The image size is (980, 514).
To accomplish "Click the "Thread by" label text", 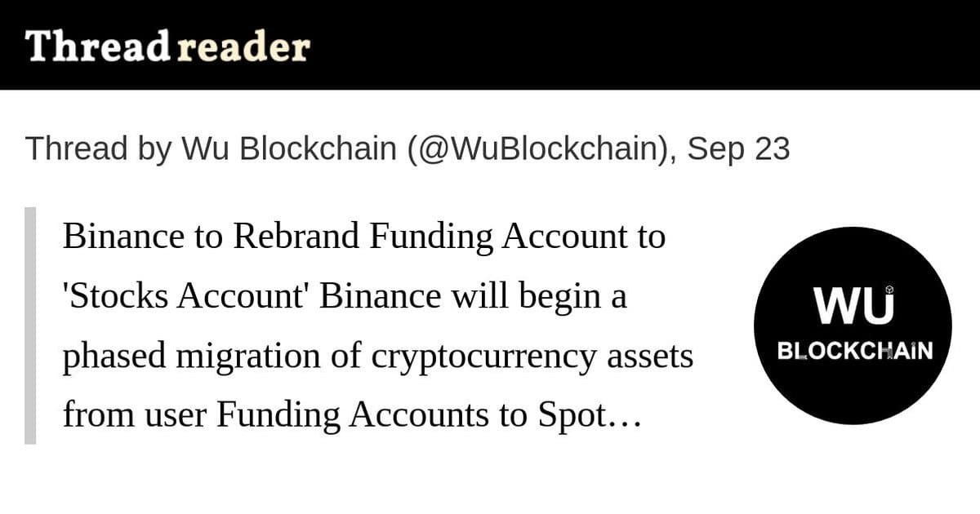I will [x=99, y=149].
